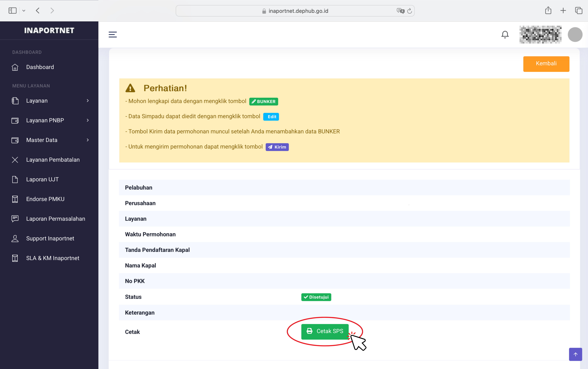Navigate back with browser back arrow
Viewport: 588px width, 369px height.
point(38,11)
